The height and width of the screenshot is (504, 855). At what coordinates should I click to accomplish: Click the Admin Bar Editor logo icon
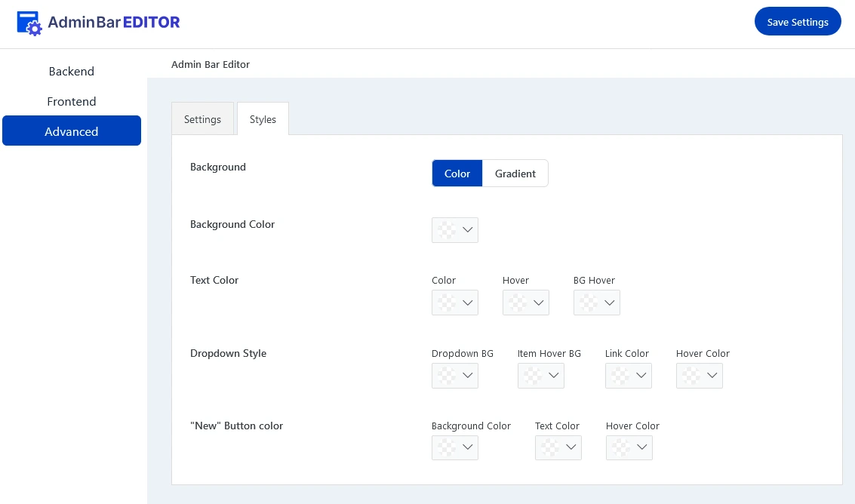tap(29, 23)
